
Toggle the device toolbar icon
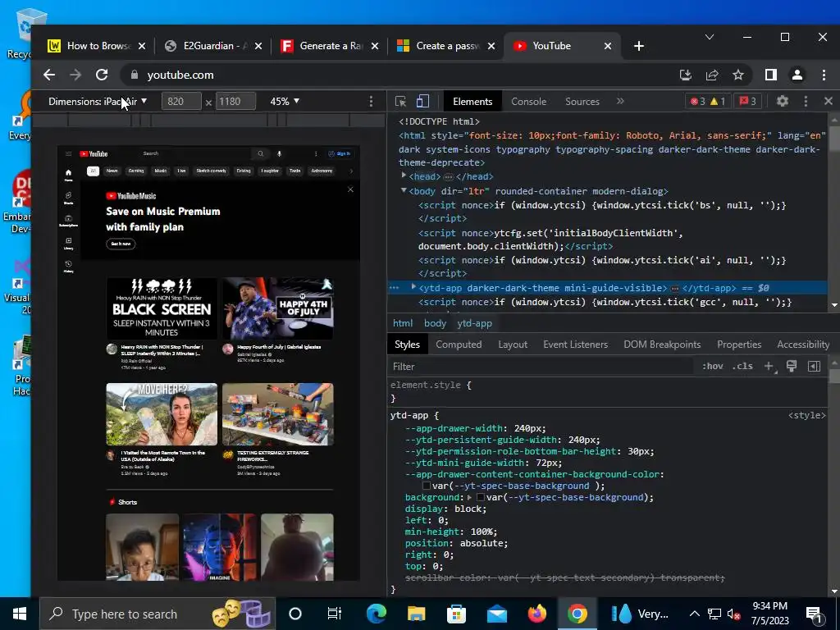[x=422, y=101]
